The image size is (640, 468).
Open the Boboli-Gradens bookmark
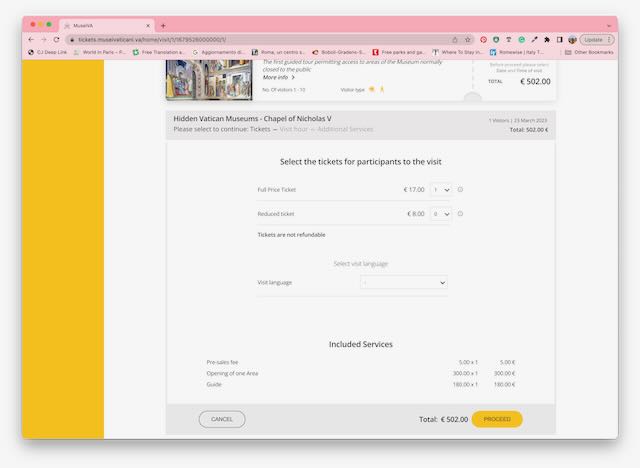(338, 52)
